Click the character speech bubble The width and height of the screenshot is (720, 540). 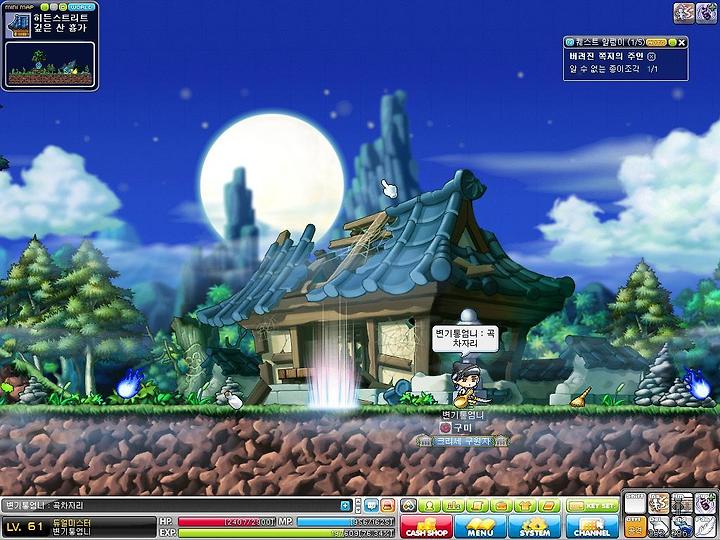coord(465,338)
